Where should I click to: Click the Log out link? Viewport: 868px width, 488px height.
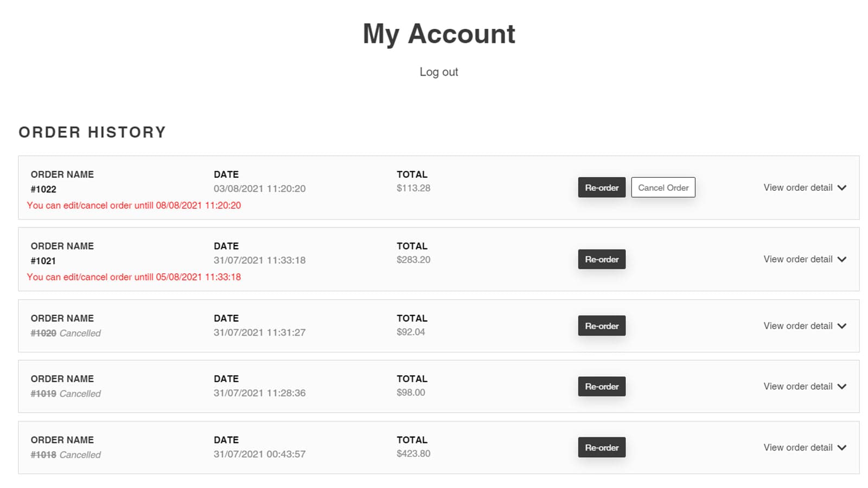[x=439, y=72]
